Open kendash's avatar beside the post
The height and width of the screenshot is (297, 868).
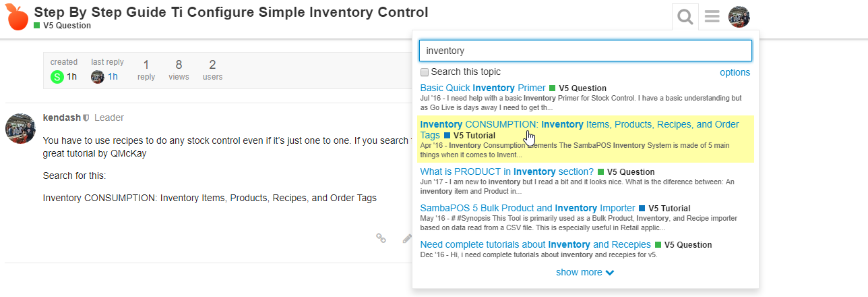[x=20, y=128]
